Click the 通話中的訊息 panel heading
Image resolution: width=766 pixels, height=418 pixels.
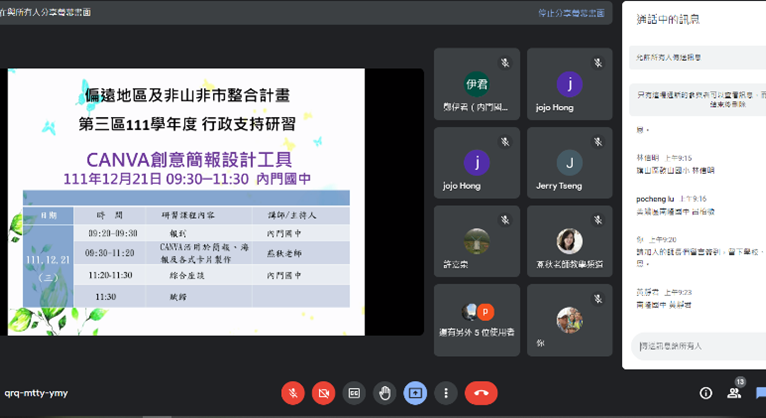click(x=668, y=19)
